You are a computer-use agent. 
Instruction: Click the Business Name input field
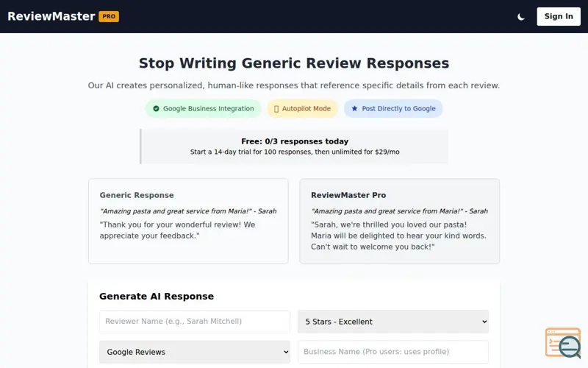tap(393, 352)
